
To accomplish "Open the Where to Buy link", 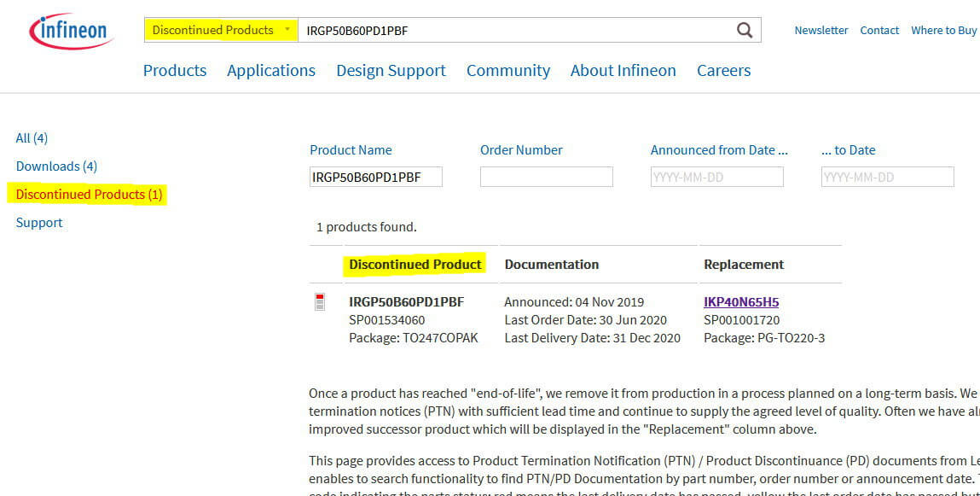I will pos(943,30).
